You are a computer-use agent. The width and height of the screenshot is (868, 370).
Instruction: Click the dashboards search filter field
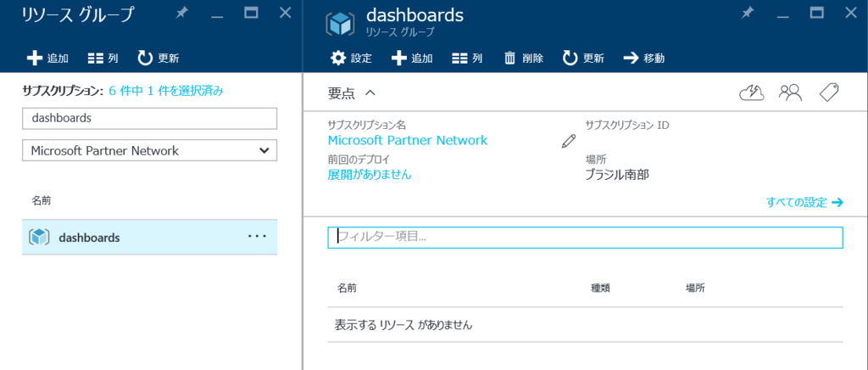[149, 118]
